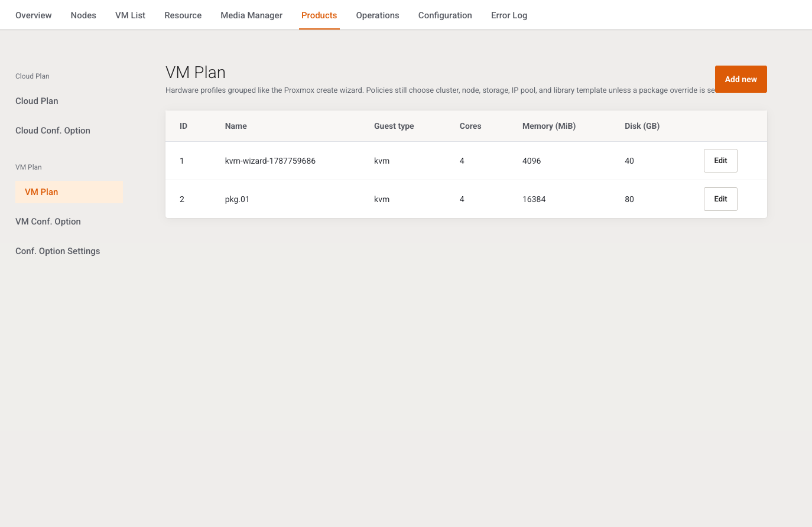Click the 16384 memory value
Image resolution: width=812 pixels, height=527 pixels.
click(x=534, y=199)
